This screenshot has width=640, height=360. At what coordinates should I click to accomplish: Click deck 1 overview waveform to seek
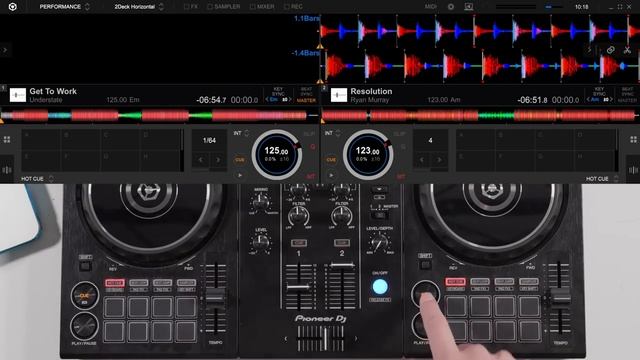click(159, 116)
